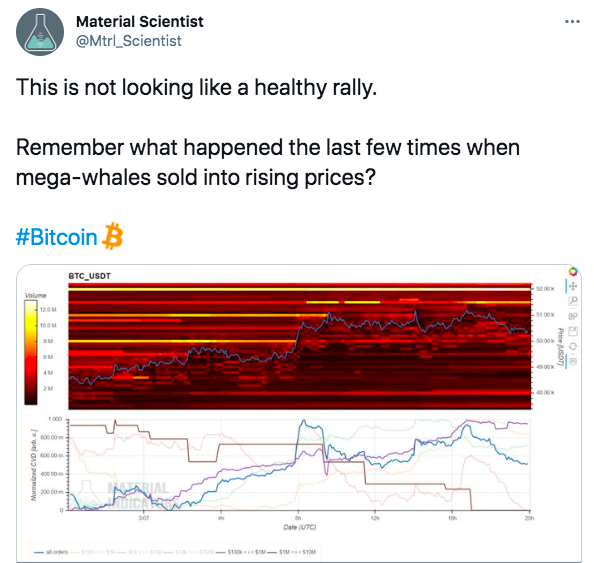Click the Normalized CVD line plot area
This screenshot has height=563, width=594.
299,465
